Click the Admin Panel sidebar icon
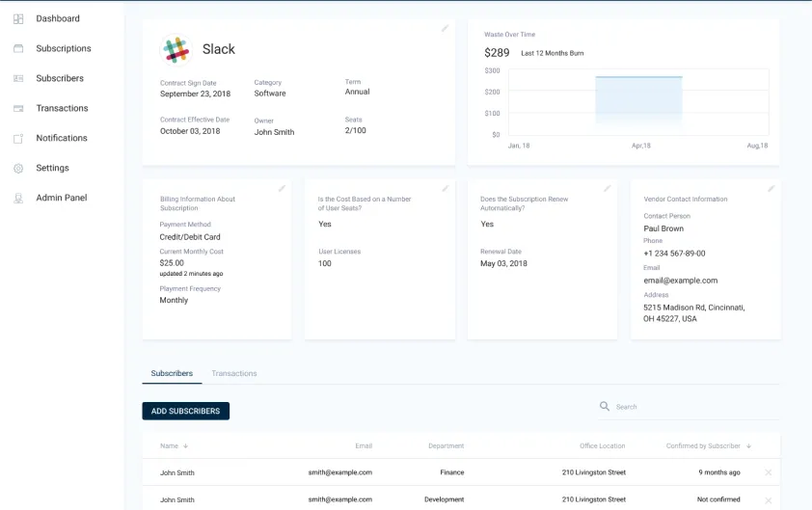The height and width of the screenshot is (510, 812). [x=18, y=198]
